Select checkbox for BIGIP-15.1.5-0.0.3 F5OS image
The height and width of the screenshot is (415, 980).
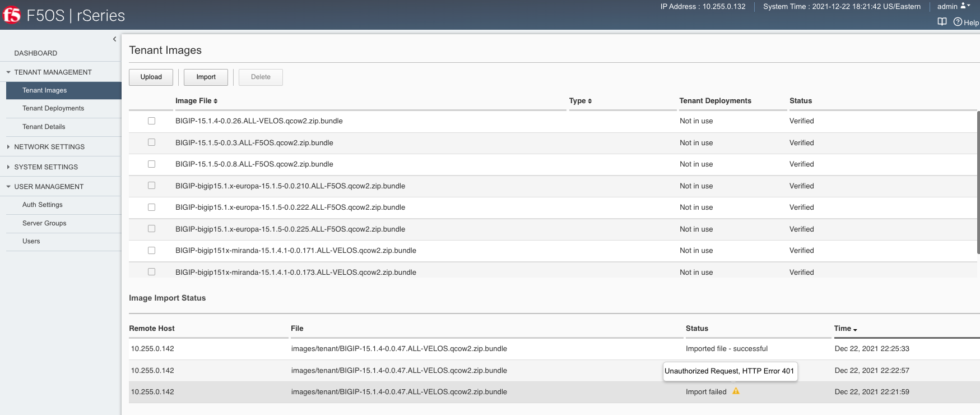[x=151, y=142]
